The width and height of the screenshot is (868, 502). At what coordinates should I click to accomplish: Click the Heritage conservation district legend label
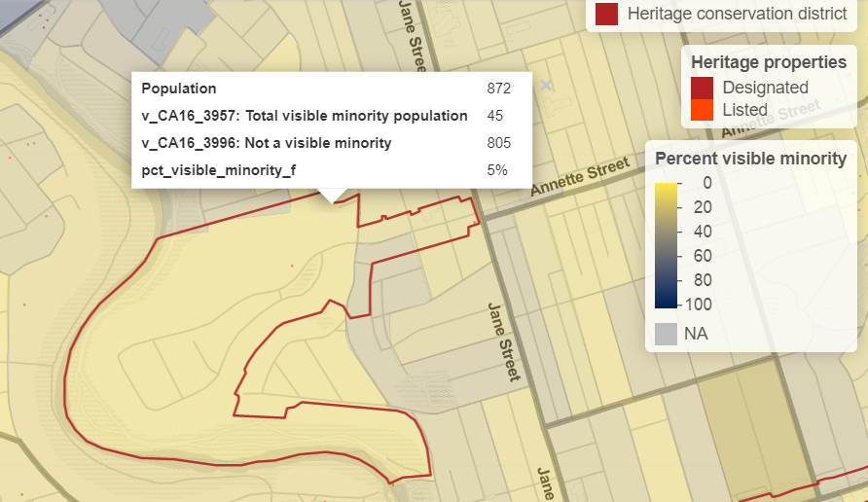(x=737, y=14)
